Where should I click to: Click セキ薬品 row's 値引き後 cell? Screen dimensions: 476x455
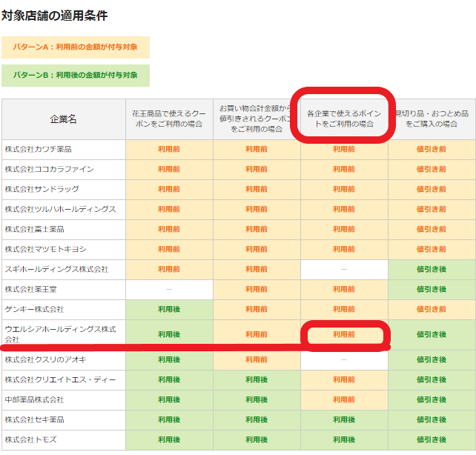click(432, 420)
